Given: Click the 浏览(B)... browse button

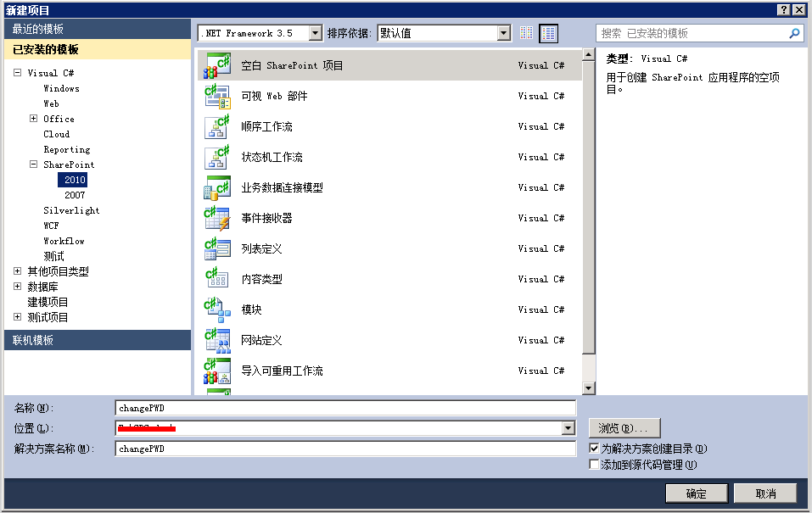Looking at the screenshot, I should coord(624,428).
